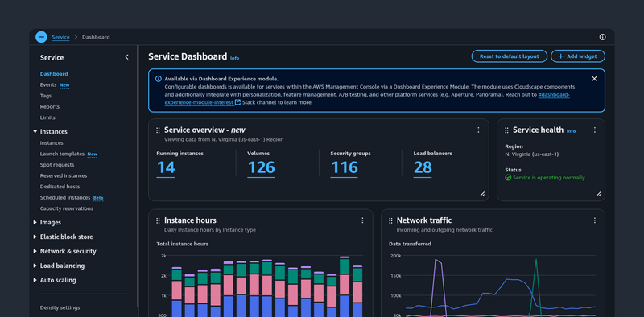644x317 pixels.
Task: Collapse the Service side navigation panel
Action: click(126, 57)
